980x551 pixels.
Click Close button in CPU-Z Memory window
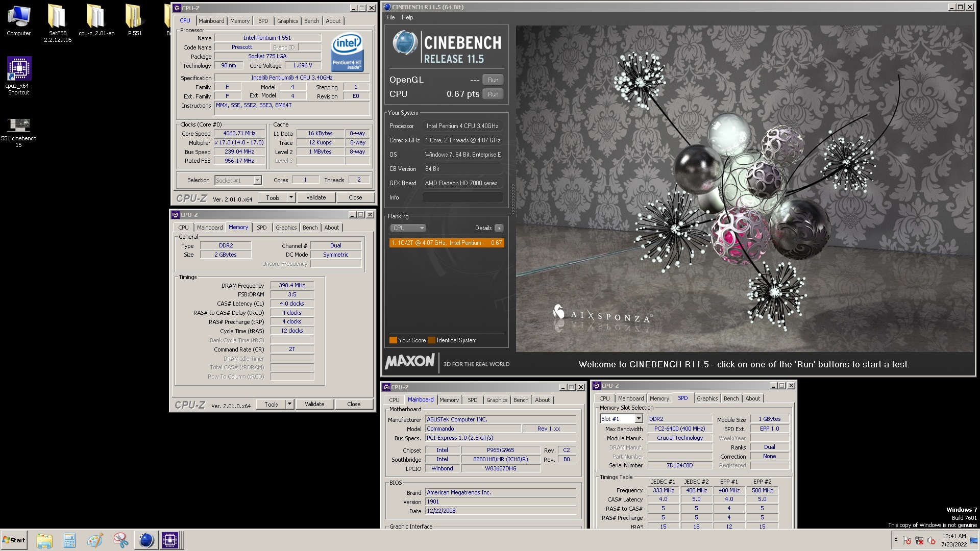(x=354, y=404)
